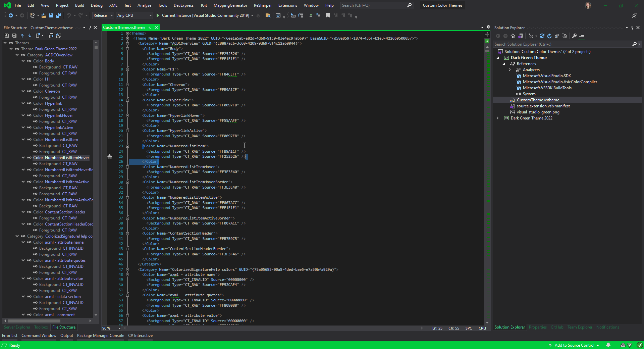Open the Release configuration dropdown
This screenshot has width=644, height=349.
103,15
